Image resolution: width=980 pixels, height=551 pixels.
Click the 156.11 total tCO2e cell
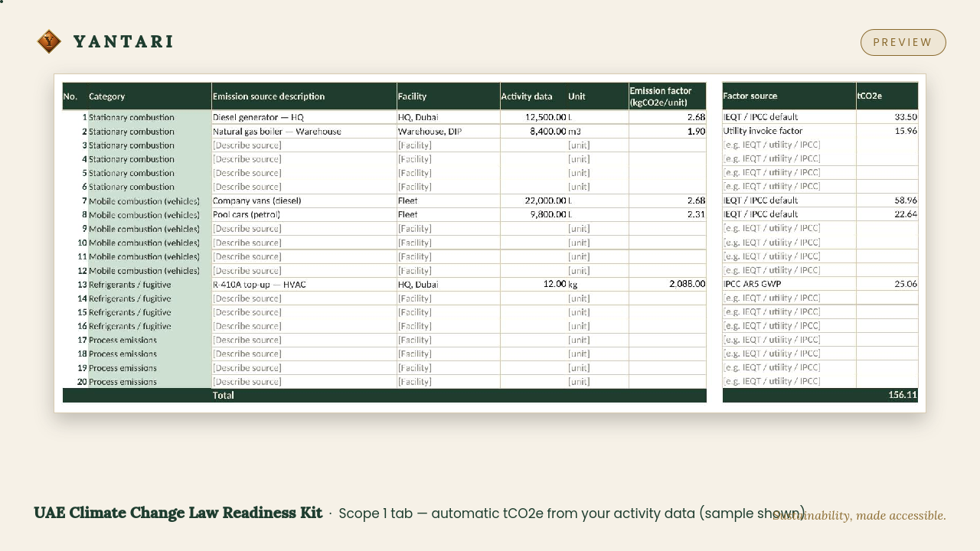pos(887,395)
